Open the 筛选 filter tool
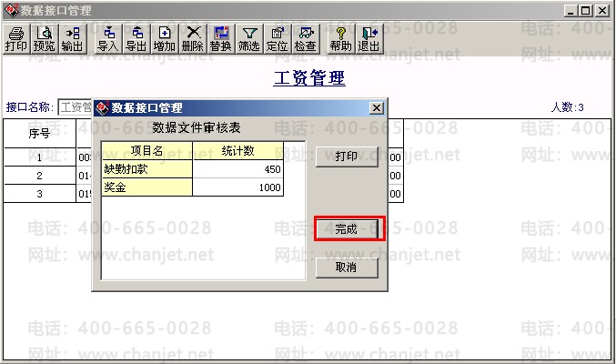 [x=249, y=38]
